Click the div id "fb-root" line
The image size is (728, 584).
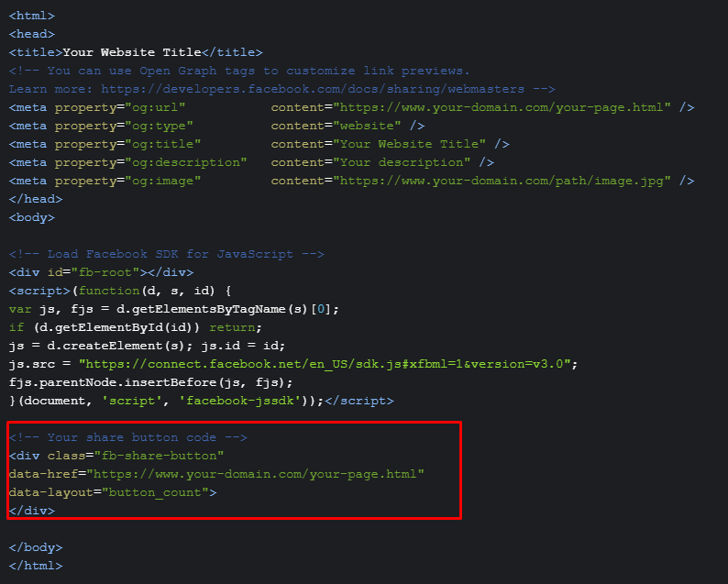[x=101, y=272]
